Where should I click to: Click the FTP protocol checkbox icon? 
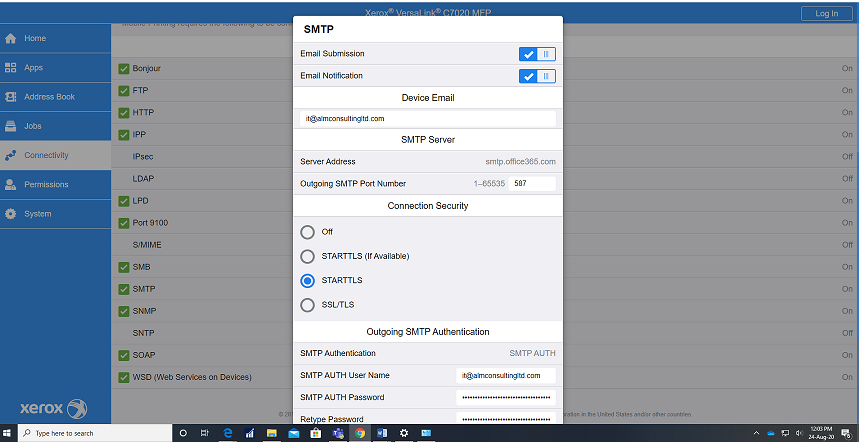(x=124, y=91)
